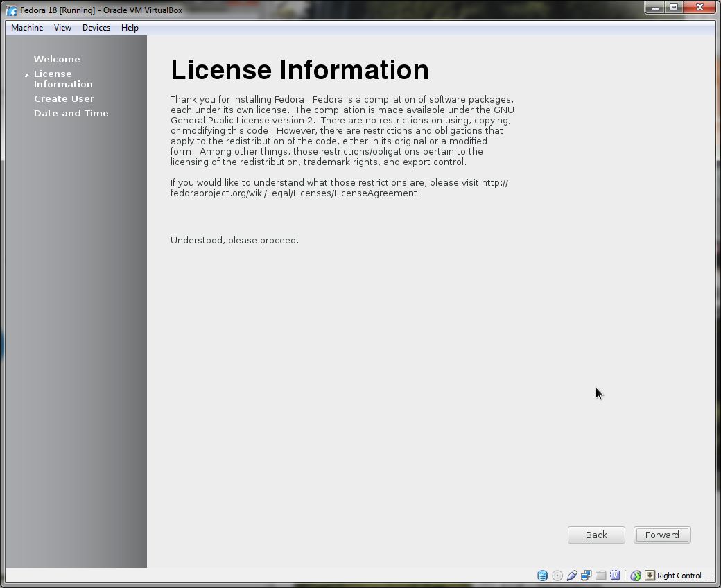Click the Forward button

(x=662, y=535)
